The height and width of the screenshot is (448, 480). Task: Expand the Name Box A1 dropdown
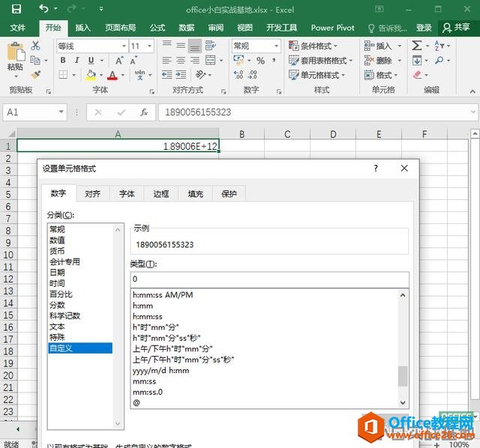pyautogui.click(x=61, y=112)
